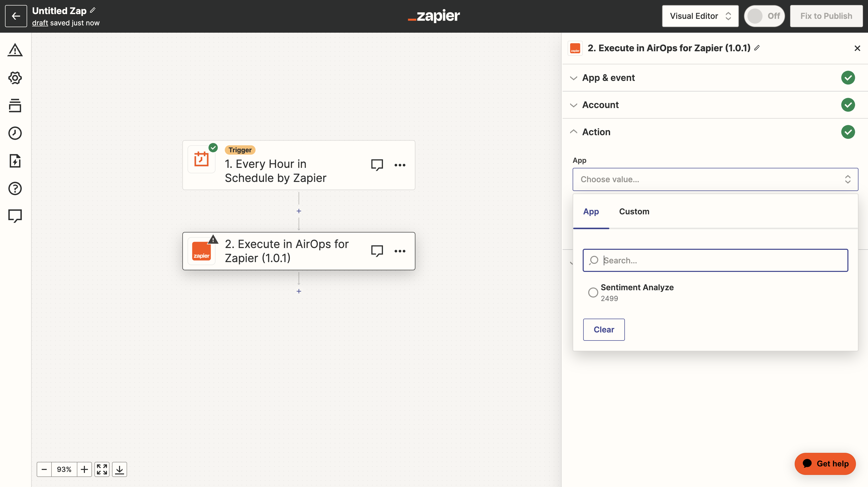Rename step using pencil icon in panel
This screenshot has width=868, height=487.
757,48
